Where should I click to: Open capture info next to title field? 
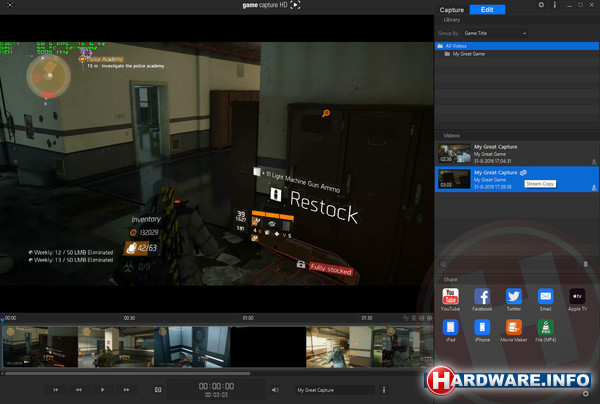pyautogui.click(x=384, y=390)
